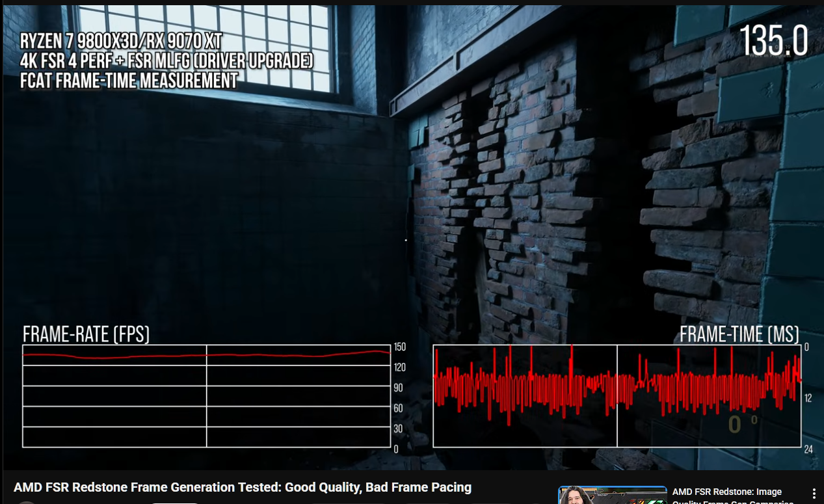This screenshot has height=504, width=824.
Task: Click the video title about AMD FSR Redstone
Action: (242, 488)
